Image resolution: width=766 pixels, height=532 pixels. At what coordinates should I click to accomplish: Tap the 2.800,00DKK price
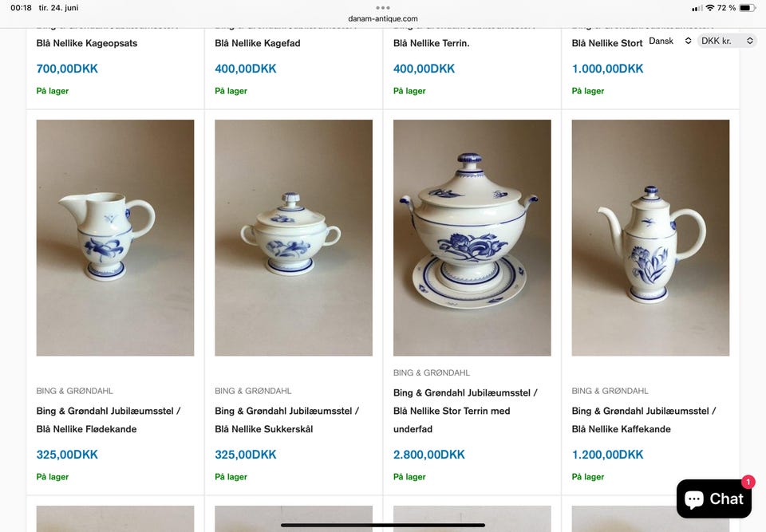[x=429, y=455]
